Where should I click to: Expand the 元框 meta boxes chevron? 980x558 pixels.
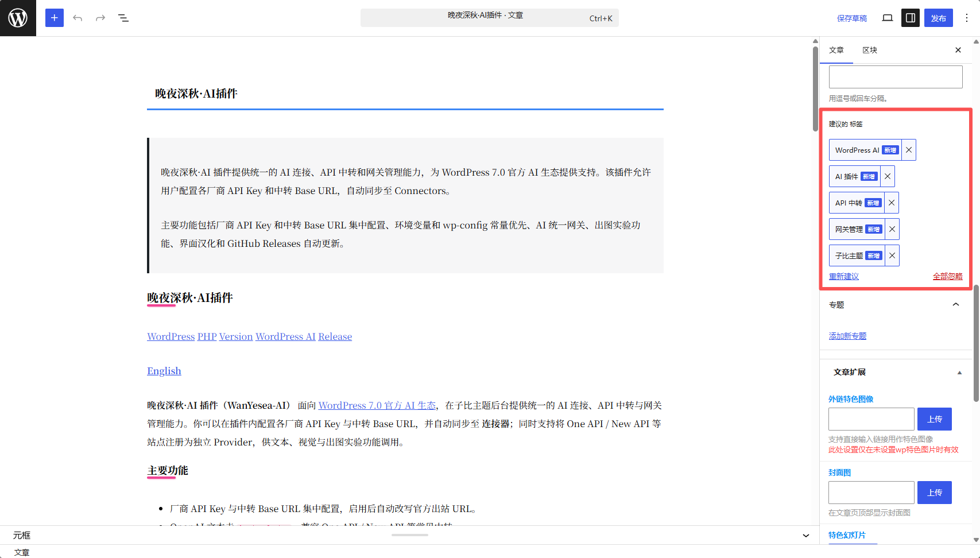pyautogui.click(x=806, y=536)
